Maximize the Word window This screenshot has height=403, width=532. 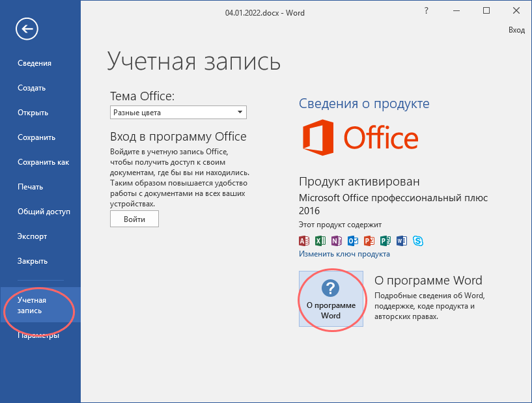click(486, 11)
